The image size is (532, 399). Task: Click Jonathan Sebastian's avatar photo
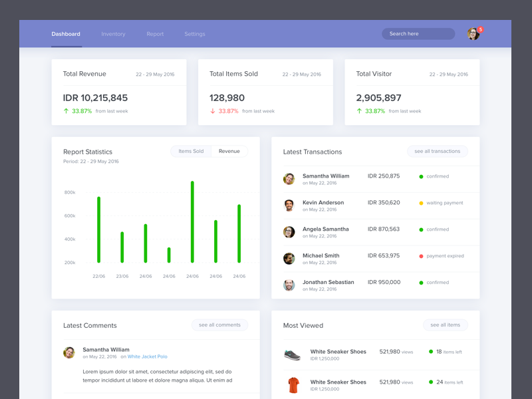click(289, 285)
